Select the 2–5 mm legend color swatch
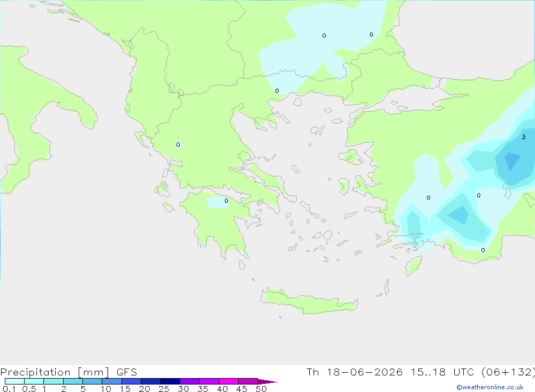This screenshot has height=392, width=535. 73,381
